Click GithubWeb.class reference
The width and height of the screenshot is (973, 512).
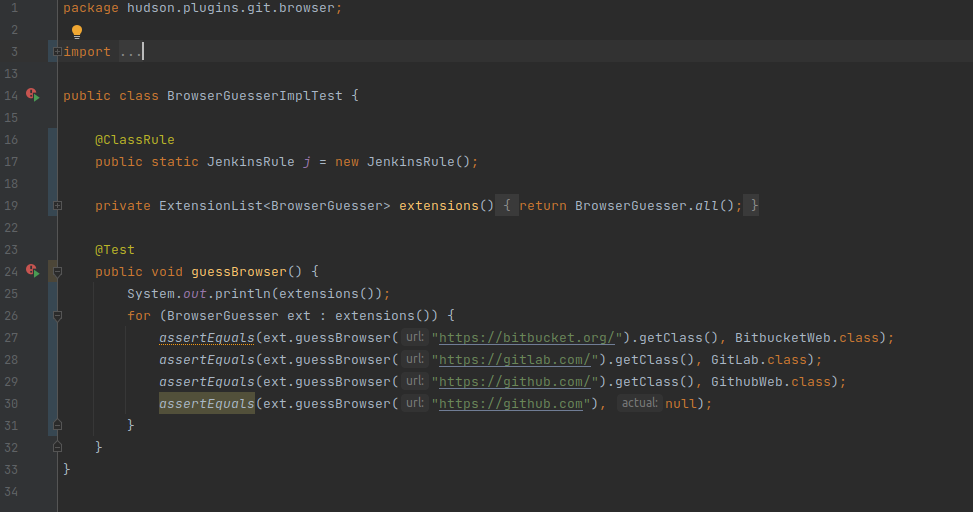pyautogui.click(x=771, y=382)
